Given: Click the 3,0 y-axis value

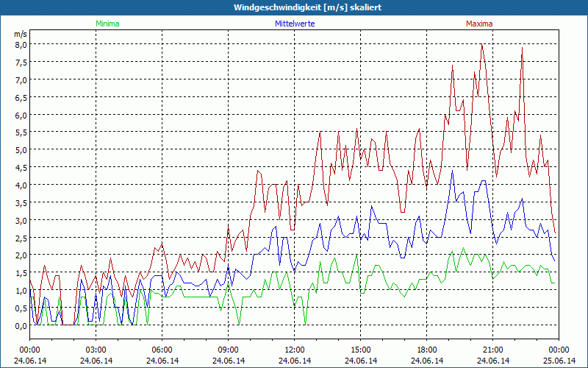Looking at the screenshot, I should [21, 220].
